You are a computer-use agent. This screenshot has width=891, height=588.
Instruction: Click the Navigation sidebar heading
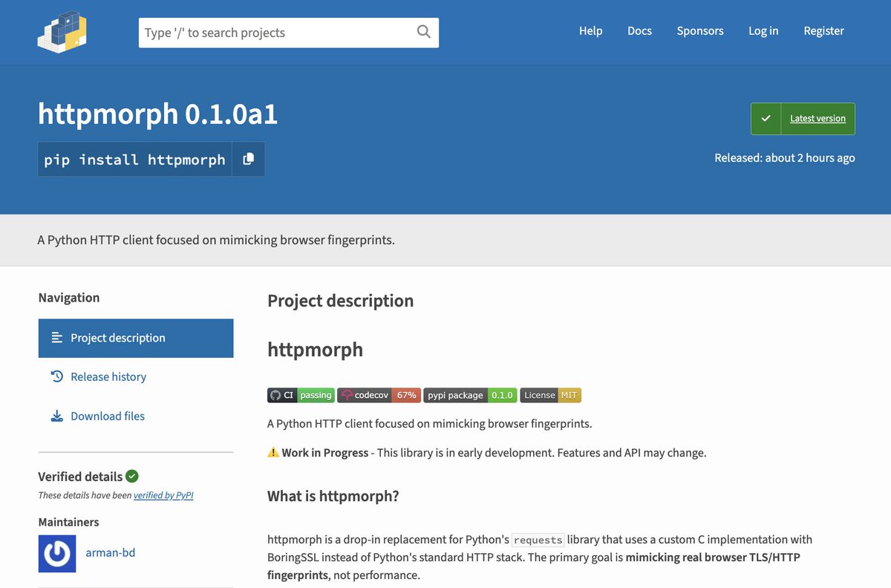pos(69,298)
